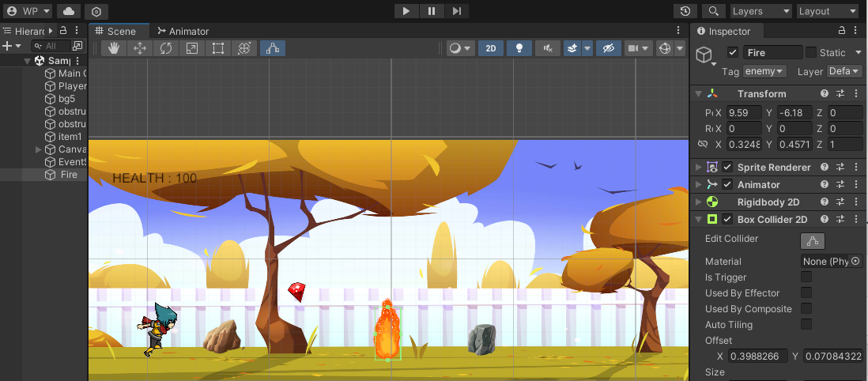This screenshot has width=868, height=381.
Task: Select Player object in Hierarchy
Action: pyautogui.click(x=72, y=86)
